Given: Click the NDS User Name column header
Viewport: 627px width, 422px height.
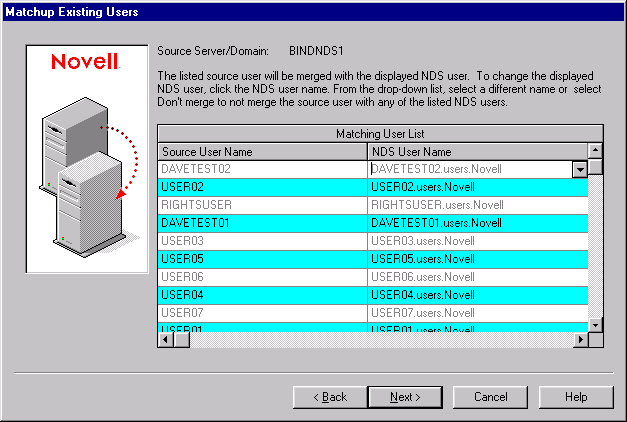Looking at the screenshot, I should coord(477,151).
